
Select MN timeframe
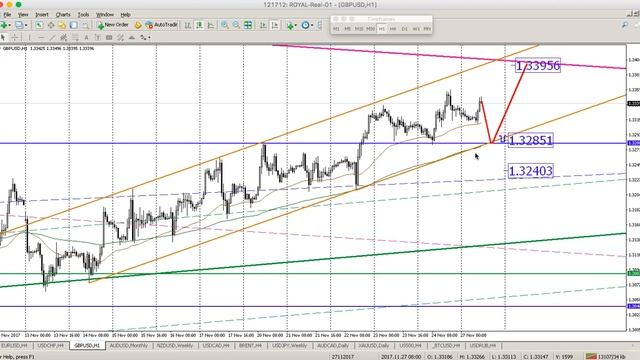427,29
